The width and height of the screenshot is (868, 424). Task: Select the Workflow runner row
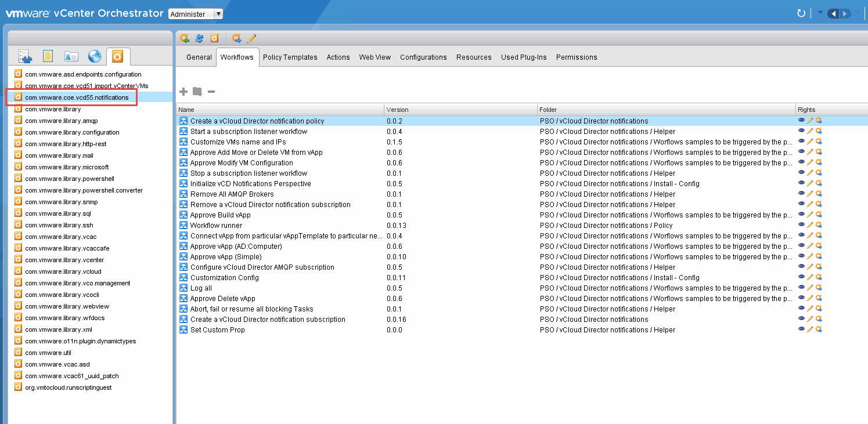(216, 226)
